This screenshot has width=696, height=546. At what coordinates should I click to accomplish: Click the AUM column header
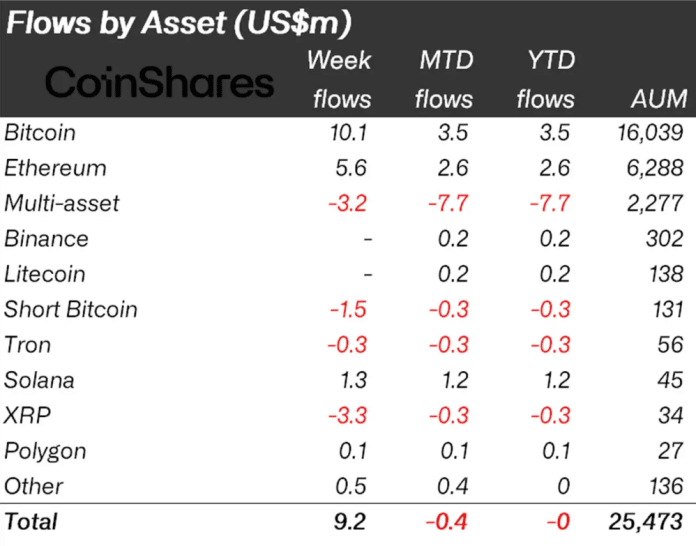pos(659,99)
